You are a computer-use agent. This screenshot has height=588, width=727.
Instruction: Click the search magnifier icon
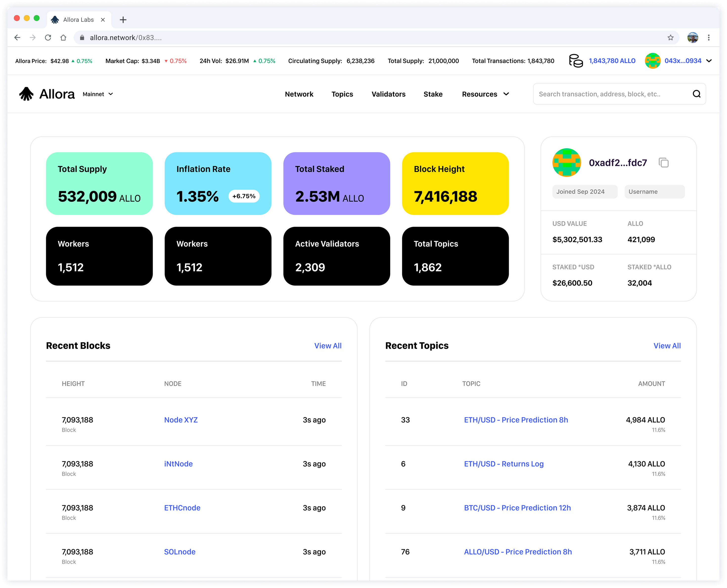pos(697,94)
